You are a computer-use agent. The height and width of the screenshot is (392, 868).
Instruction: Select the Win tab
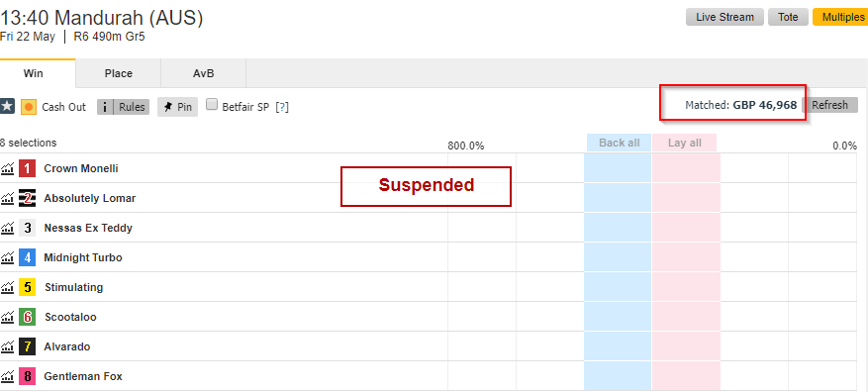[x=34, y=73]
